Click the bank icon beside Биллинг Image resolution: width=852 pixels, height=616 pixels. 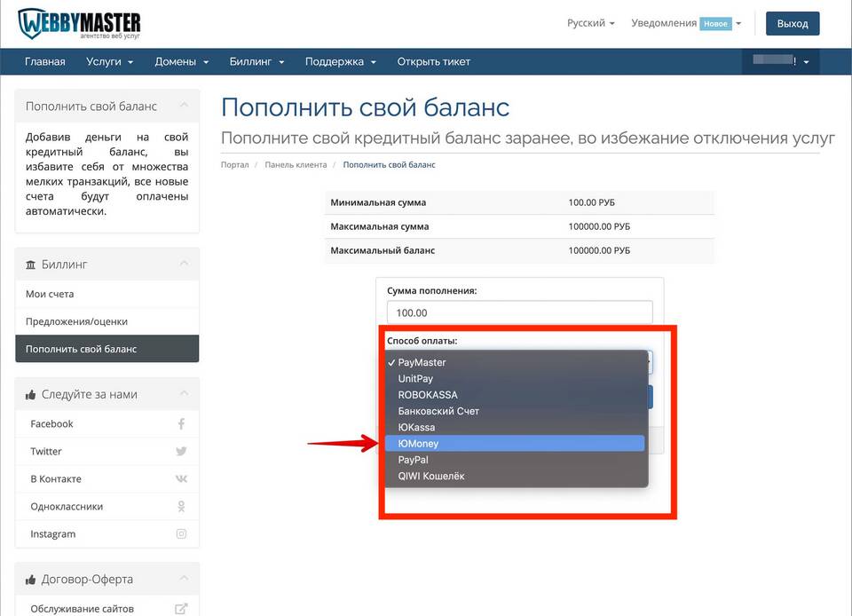point(31,265)
